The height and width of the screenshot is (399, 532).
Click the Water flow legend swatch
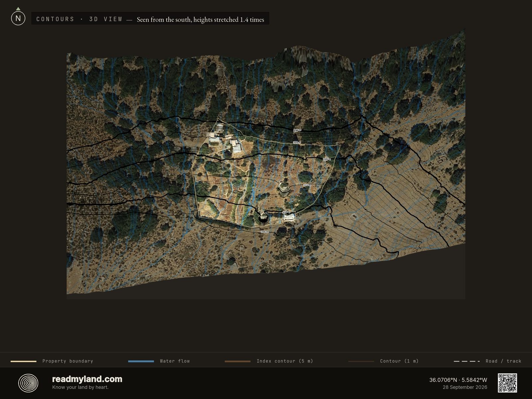point(141,361)
